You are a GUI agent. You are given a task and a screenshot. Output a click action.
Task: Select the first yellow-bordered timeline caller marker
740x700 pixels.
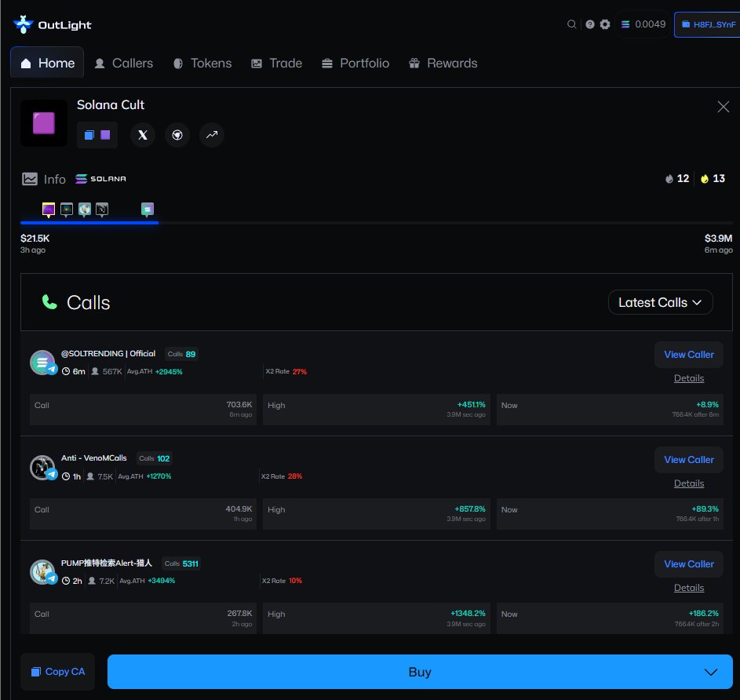[x=49, y=209]
